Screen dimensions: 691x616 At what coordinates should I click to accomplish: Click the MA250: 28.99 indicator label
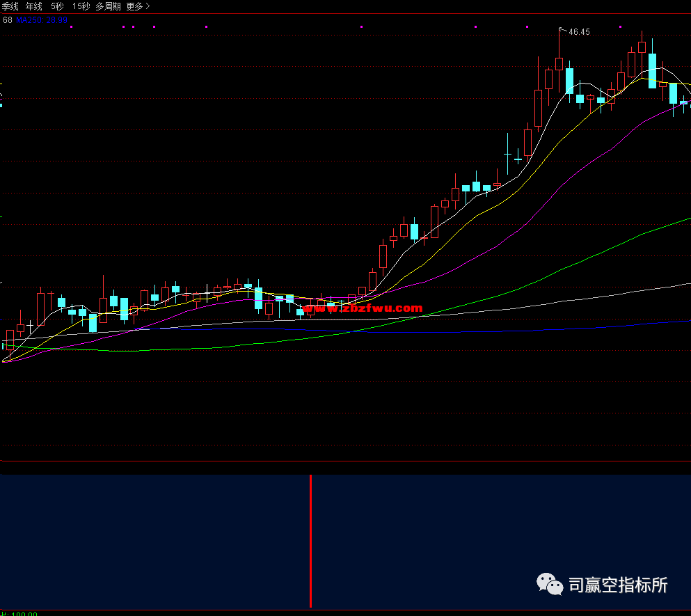pyautogui.click(x=42, y=20)
